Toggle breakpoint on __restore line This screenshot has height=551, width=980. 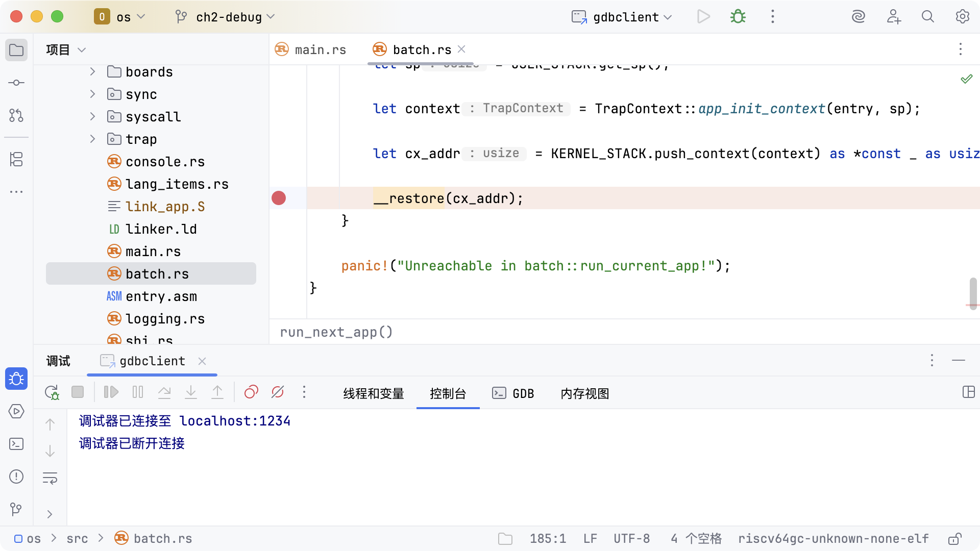[x=279, y=198]
